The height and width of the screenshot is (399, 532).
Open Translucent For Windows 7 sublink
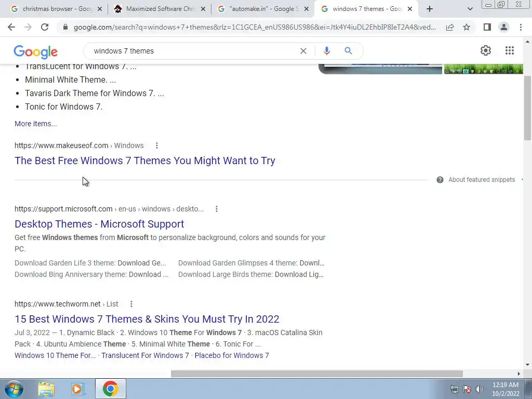pos(145,355)
